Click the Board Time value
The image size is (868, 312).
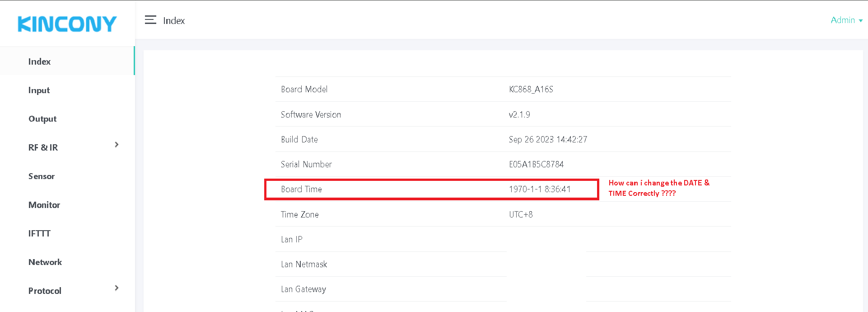[540, 189]
